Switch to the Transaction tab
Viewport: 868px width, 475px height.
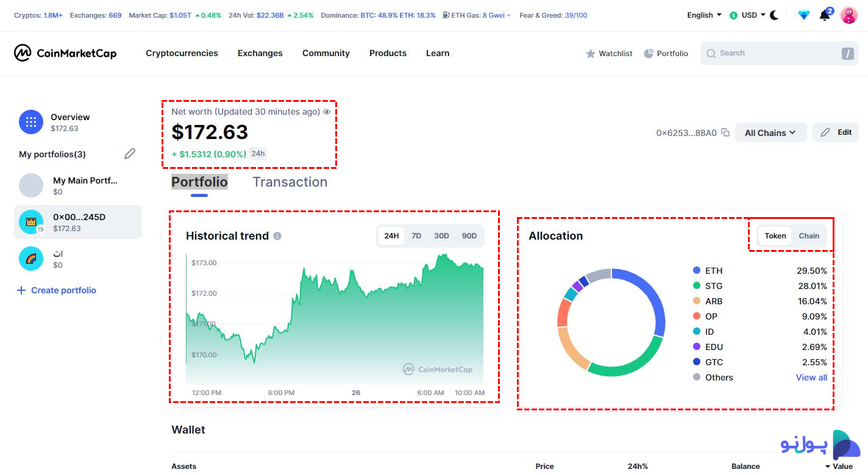click(290, 182)
